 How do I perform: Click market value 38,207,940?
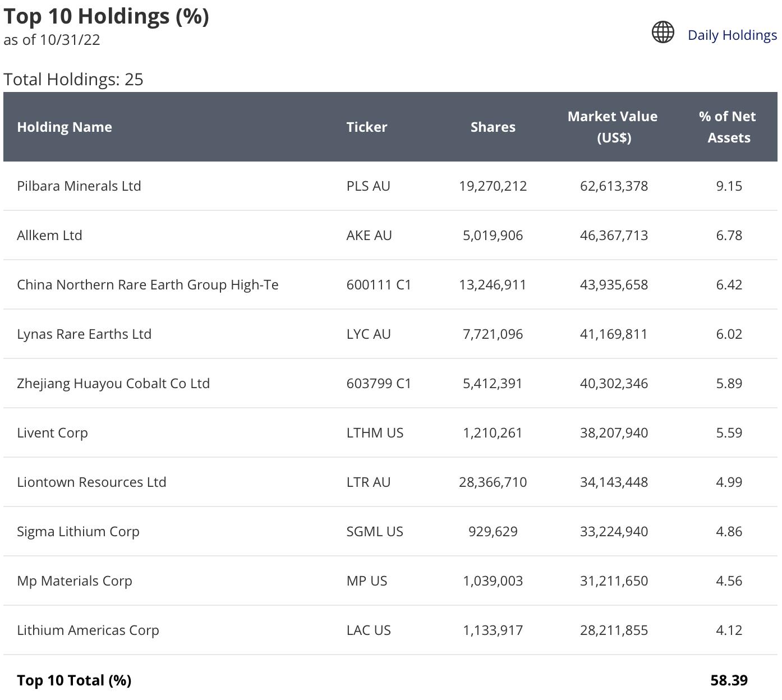pos(614,432)
